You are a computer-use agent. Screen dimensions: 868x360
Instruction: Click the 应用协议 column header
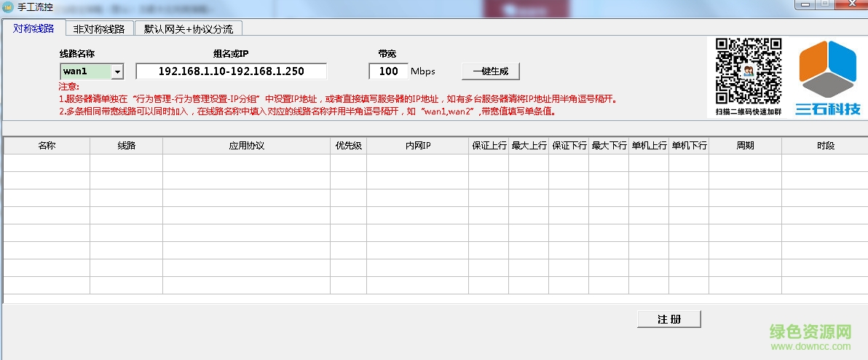tap(246, 146)
